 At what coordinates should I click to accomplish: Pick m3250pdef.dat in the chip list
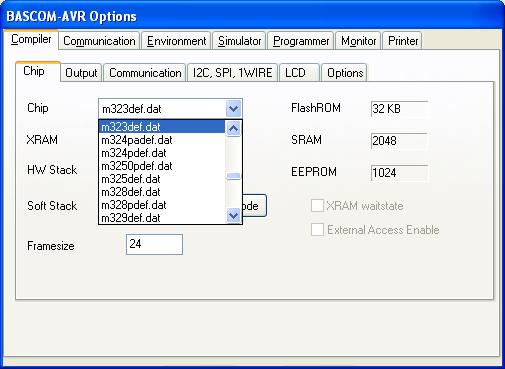162,166
